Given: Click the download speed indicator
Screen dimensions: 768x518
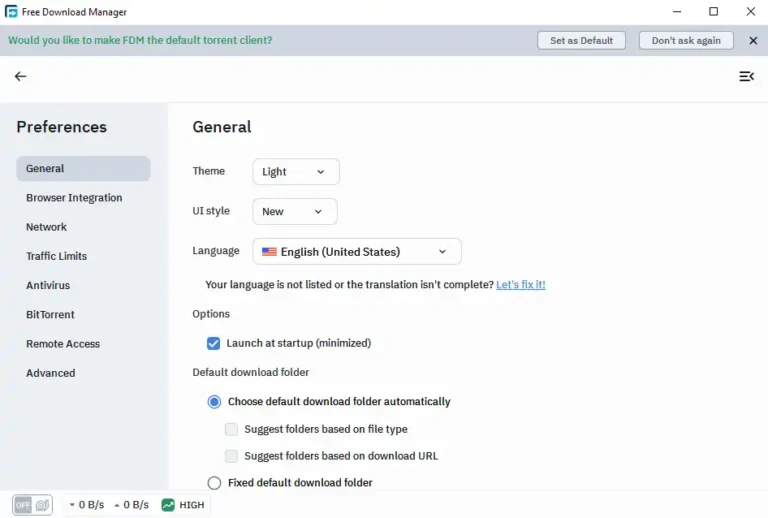Looking at the screenshot, I should 86,505.
